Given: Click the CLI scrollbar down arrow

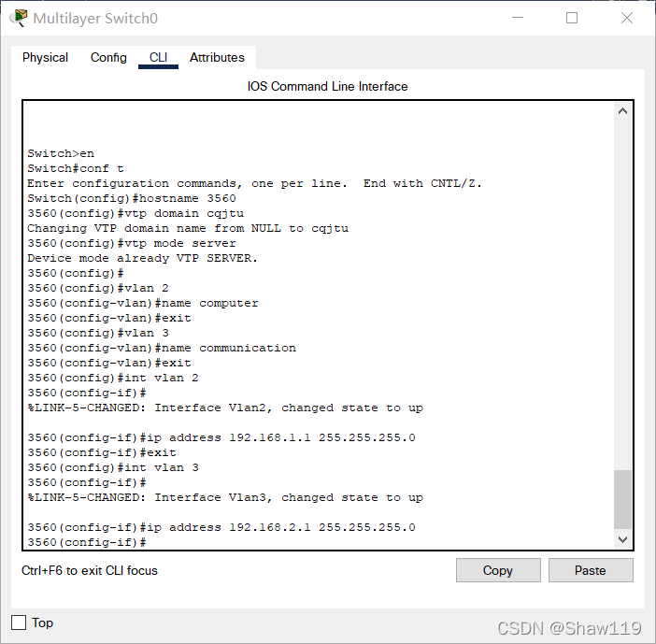Looking at the screenshot, I should coord(622,539).
